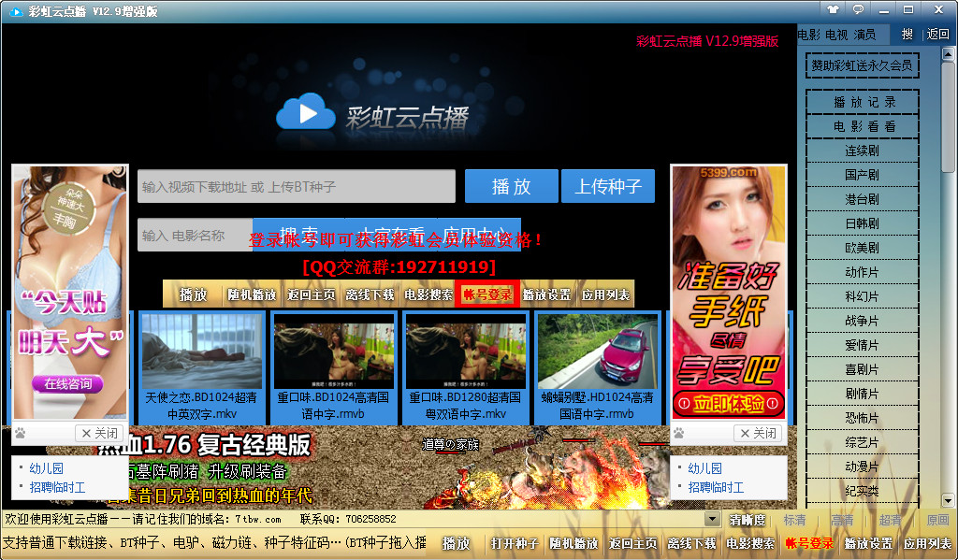Click the video download address input field

pyautogui.click(x=297, y=186)
